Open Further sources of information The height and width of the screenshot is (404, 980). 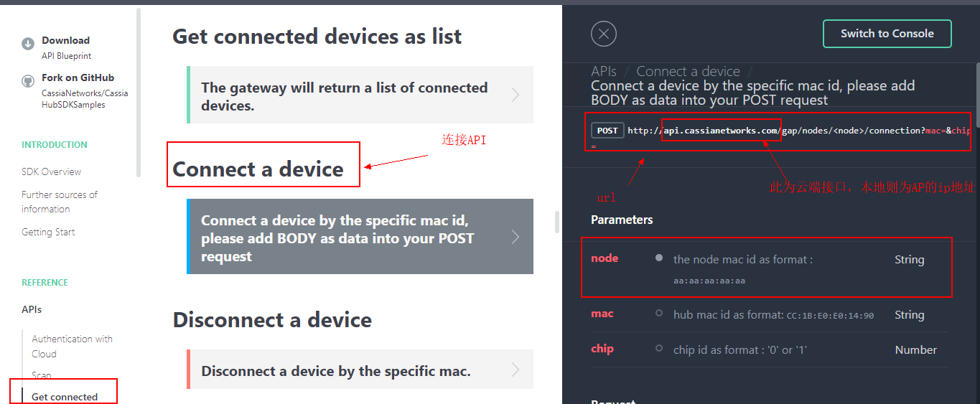[x=60, y=202]
